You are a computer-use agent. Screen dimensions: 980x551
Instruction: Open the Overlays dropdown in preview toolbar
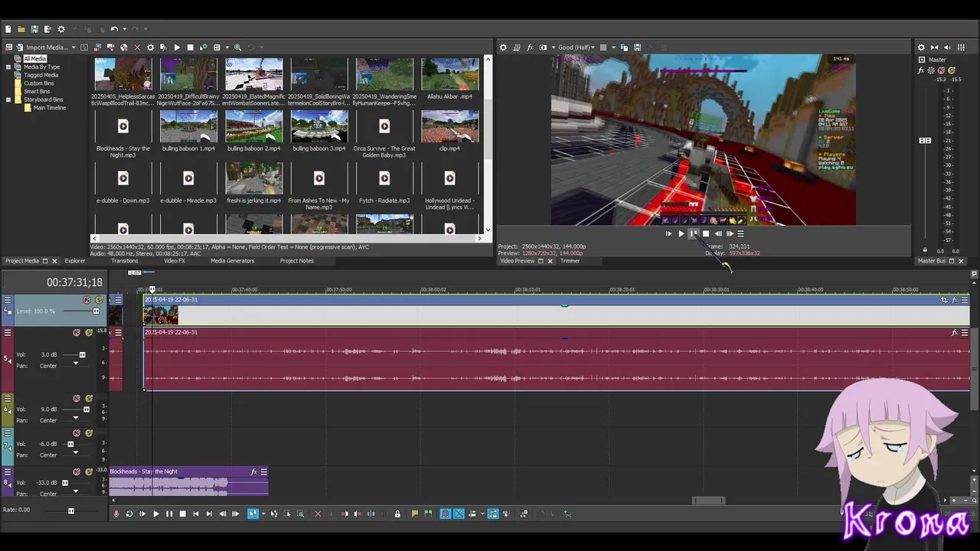point(613,47)
